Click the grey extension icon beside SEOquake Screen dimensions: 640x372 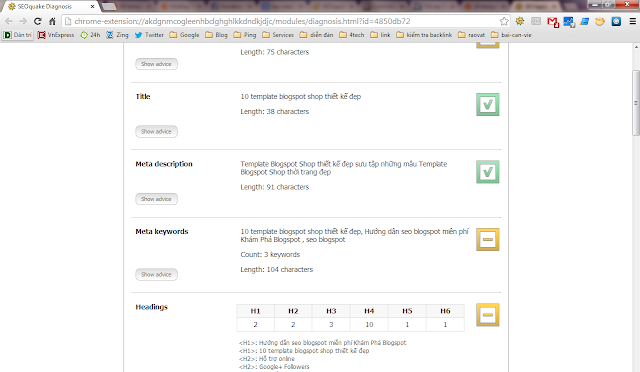pos(536,21)
